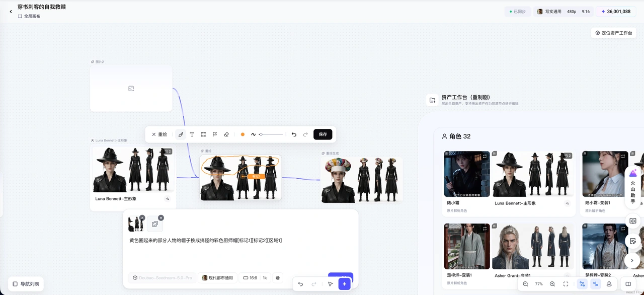Open the 楚梓烨-变装1 character card
This screenshot has width=644, height=295.
coord(467,246)
